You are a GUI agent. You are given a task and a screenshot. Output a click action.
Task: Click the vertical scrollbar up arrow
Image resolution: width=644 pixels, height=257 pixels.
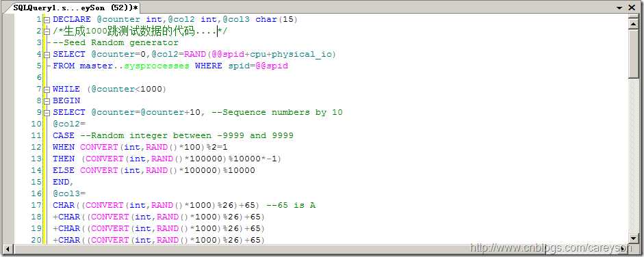click(x=632, y=24)
